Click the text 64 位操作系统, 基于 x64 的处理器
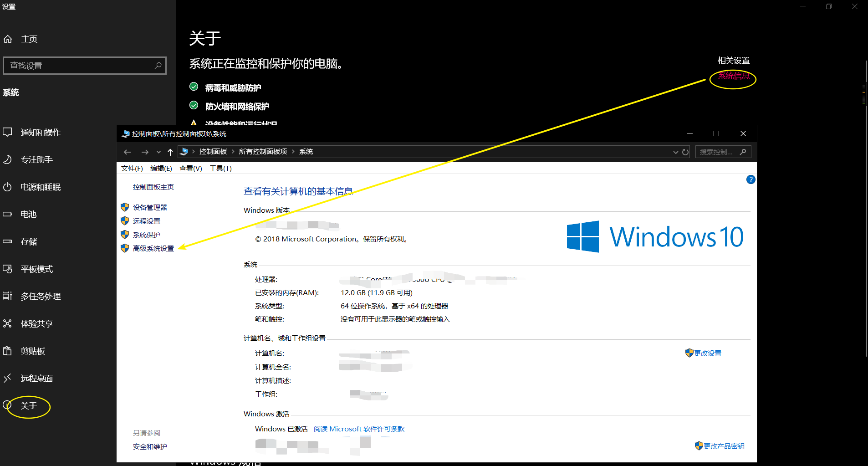The image size is (868, 466). (x=394, y=306)
